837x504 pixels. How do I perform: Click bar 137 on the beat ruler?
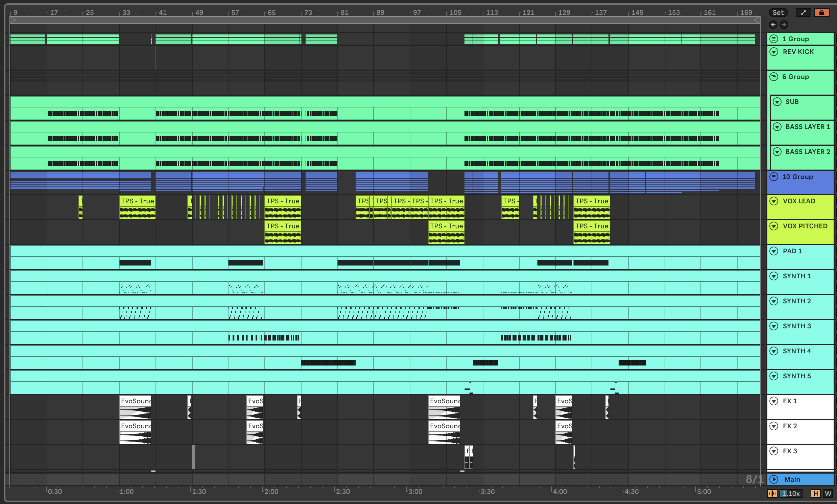click(x=601, y=12)
